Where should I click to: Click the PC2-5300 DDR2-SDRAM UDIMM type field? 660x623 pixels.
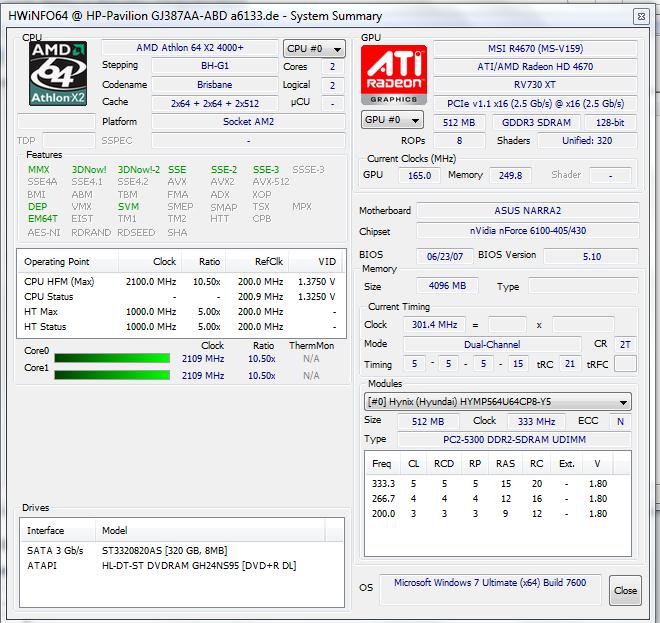[x=514, y=439]
